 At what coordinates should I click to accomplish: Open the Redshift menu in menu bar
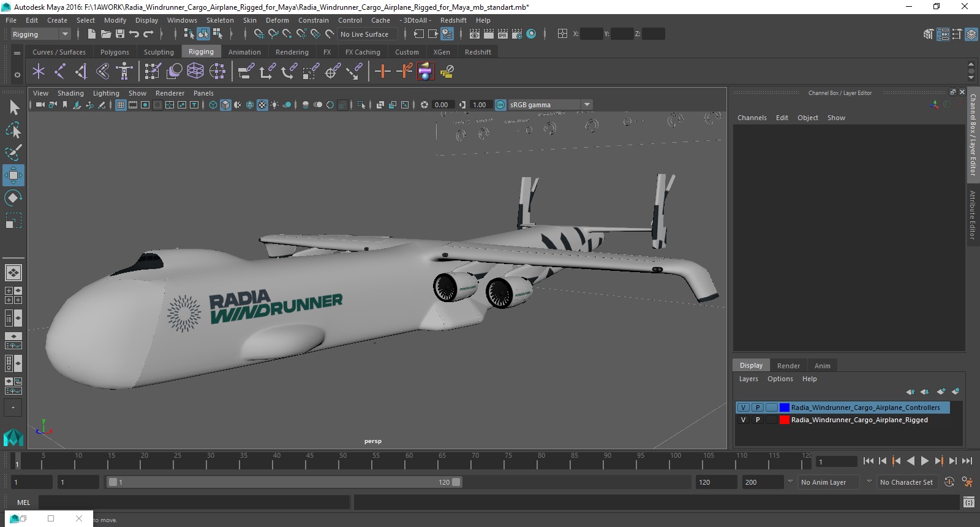tap(453, 20)
